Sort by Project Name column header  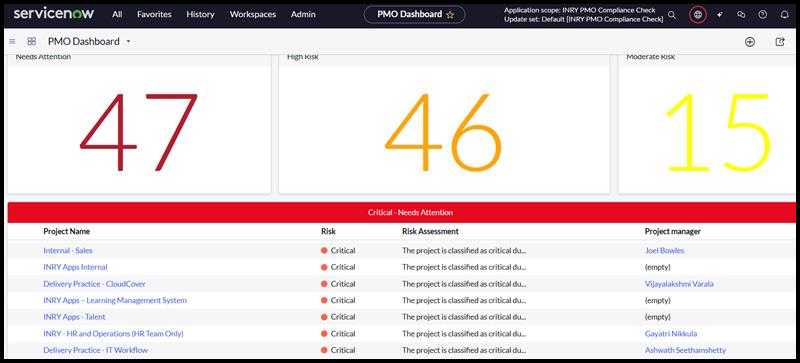pos(66,231)
